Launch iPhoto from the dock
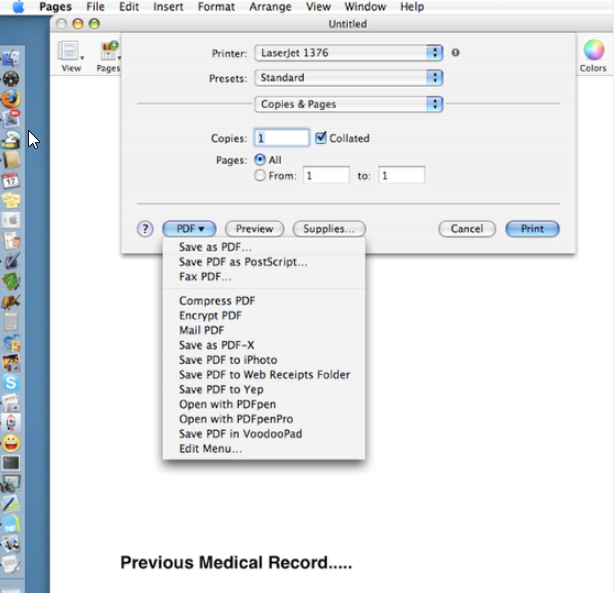This screenshot has height=593, width=615. [x=11, y=362]
